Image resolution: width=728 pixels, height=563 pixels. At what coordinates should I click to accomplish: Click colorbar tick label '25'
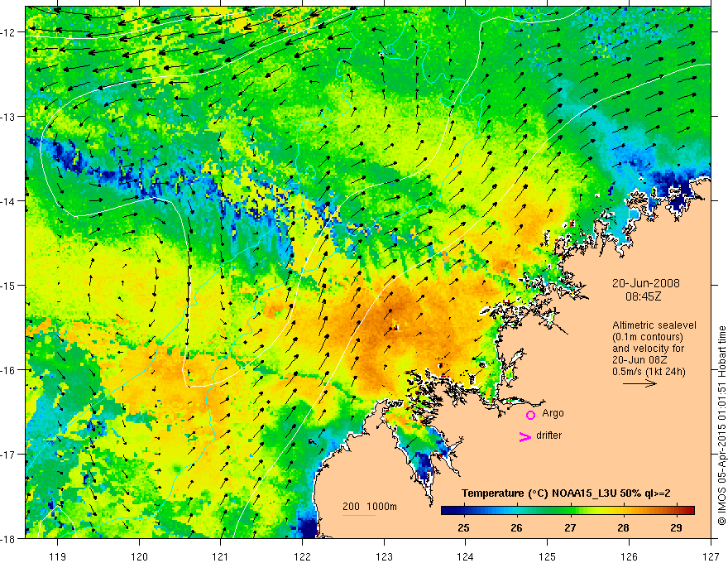click(x=463, y=527)
